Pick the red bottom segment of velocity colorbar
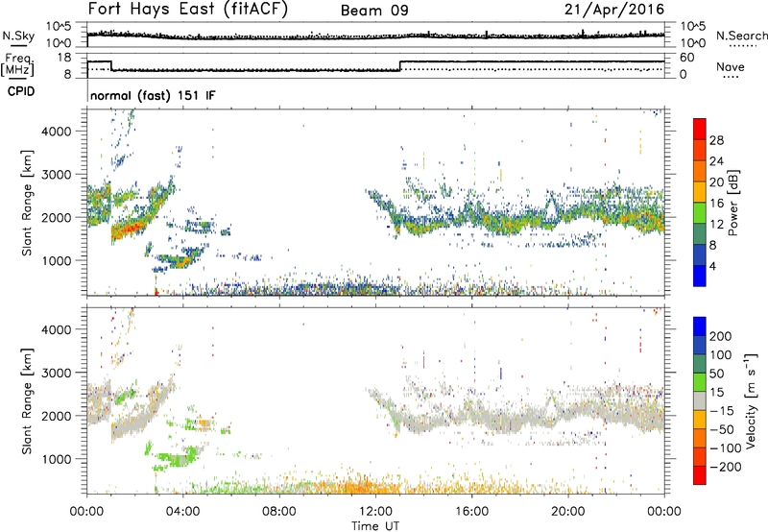The image size is (768, 532). (700, 475)
